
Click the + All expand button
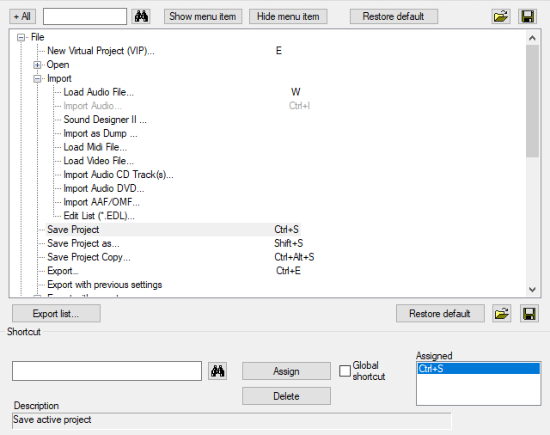tap(22, 16)
